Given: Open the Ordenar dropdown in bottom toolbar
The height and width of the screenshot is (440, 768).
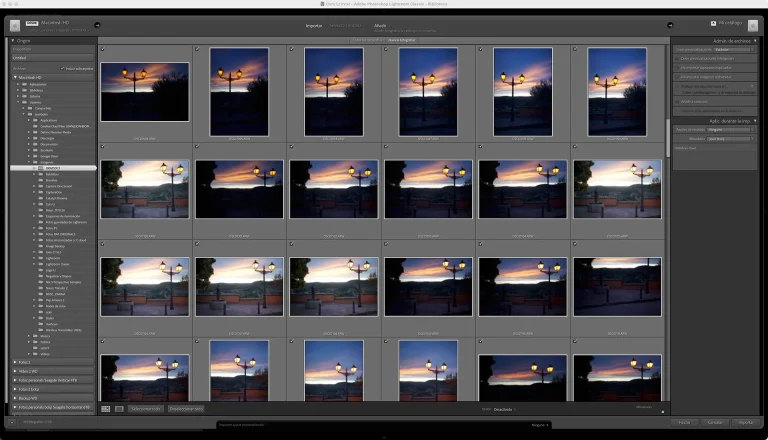Looking at the screenshot, I should [x=504, y=409].
